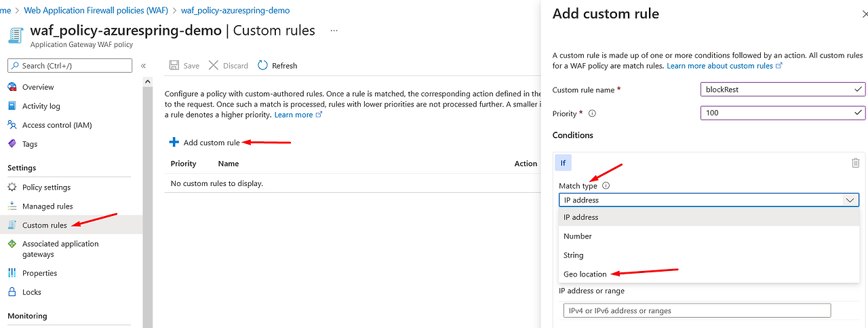Screen dimensions: 868x328
Task: Click the Name column header
Action: (229, 164)
